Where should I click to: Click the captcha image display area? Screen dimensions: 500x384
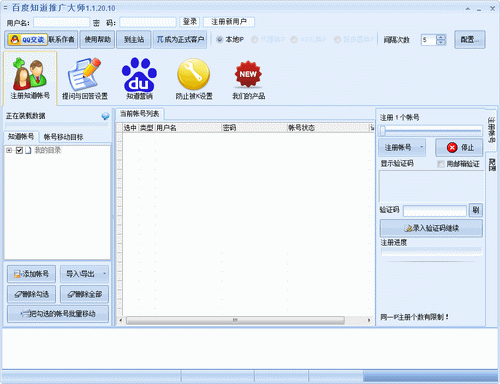click(431, 187)
